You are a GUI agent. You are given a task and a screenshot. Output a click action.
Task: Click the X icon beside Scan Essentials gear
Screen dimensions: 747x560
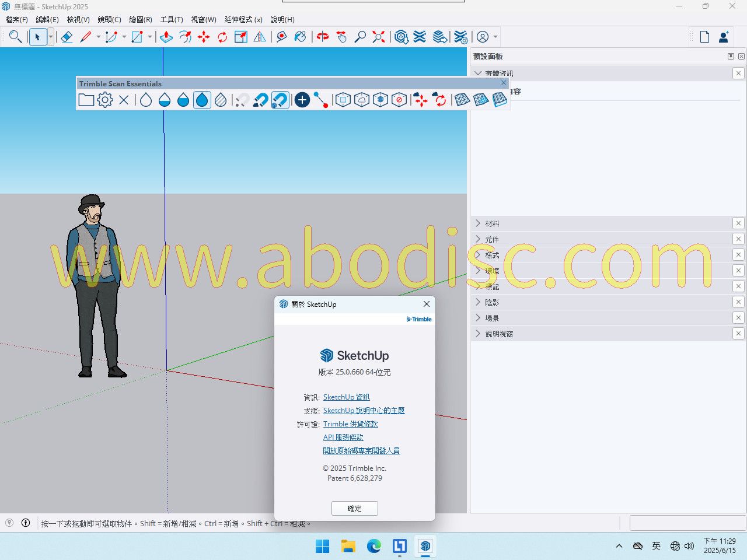[x=124, y=100]
